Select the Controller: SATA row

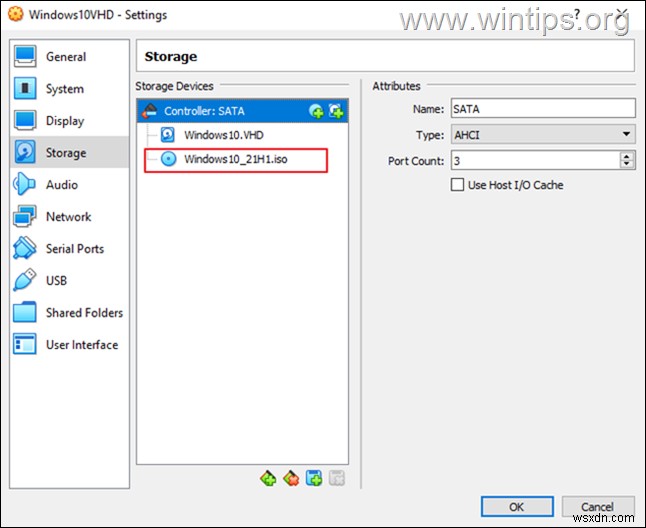242,111
